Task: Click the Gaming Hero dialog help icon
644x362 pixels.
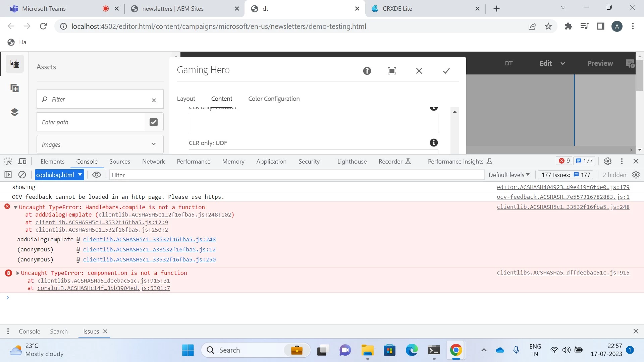Action: tap(367, 71)
